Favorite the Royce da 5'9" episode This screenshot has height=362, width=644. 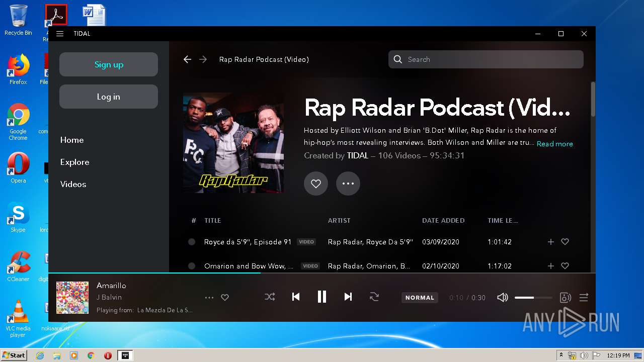click(x=565, y=242)
